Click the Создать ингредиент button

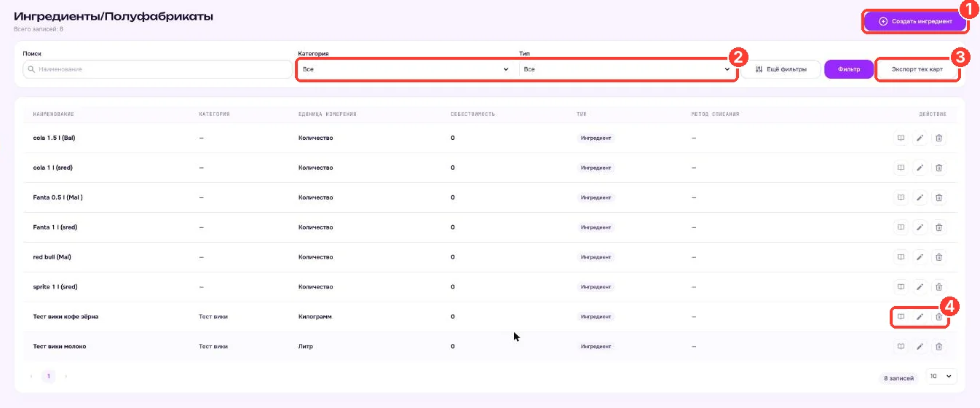pyautogui.click(x=915, y=22)
